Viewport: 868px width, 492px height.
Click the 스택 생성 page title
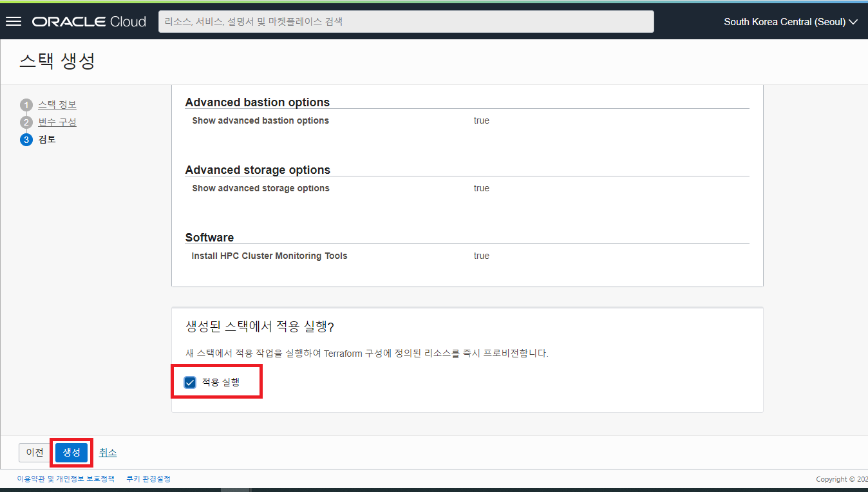click(x=57, y=61)
